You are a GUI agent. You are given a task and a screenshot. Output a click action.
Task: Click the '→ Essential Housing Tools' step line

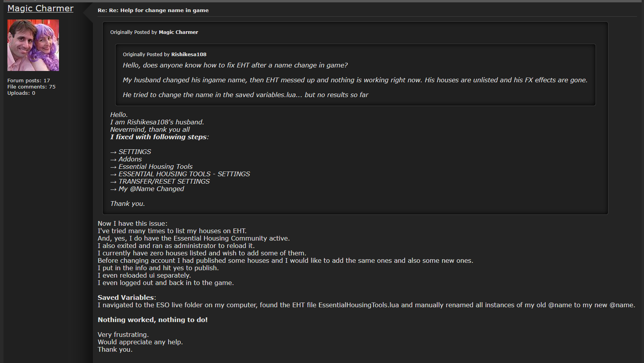coord(151,166)
